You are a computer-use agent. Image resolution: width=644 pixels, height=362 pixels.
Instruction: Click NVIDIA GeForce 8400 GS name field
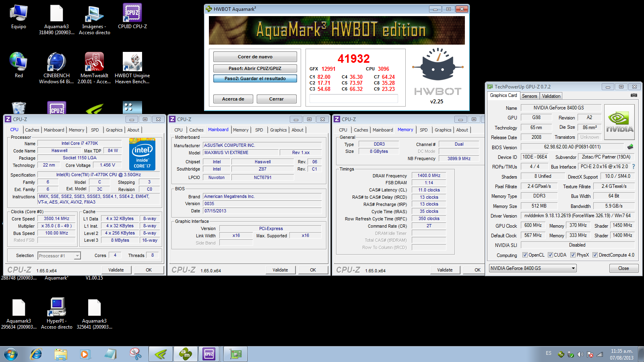coord(561,108)
